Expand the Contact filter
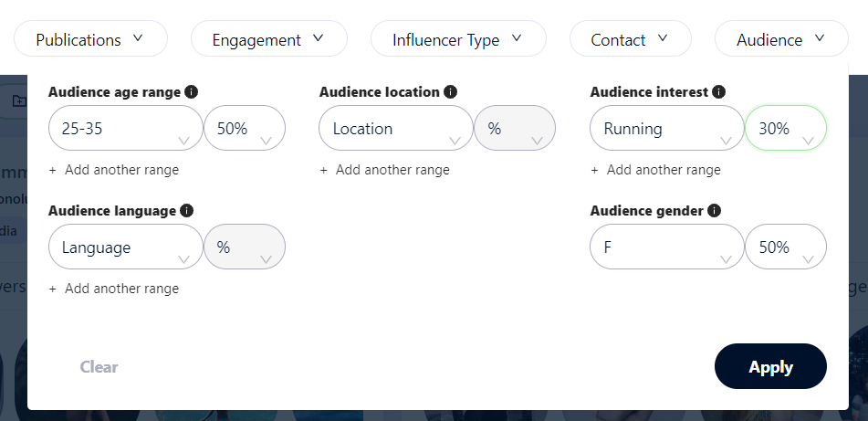This screenshot has height=421, width=868. point(630,39)
